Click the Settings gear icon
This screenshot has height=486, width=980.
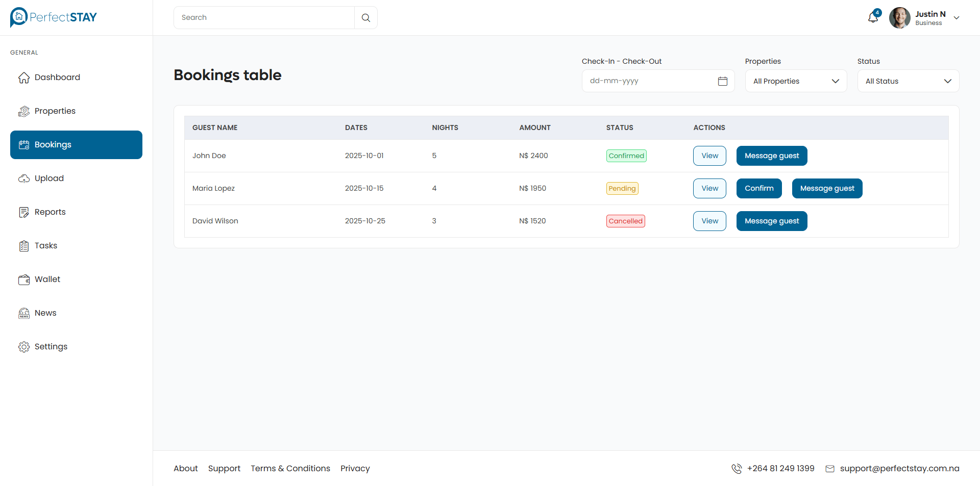24,347
